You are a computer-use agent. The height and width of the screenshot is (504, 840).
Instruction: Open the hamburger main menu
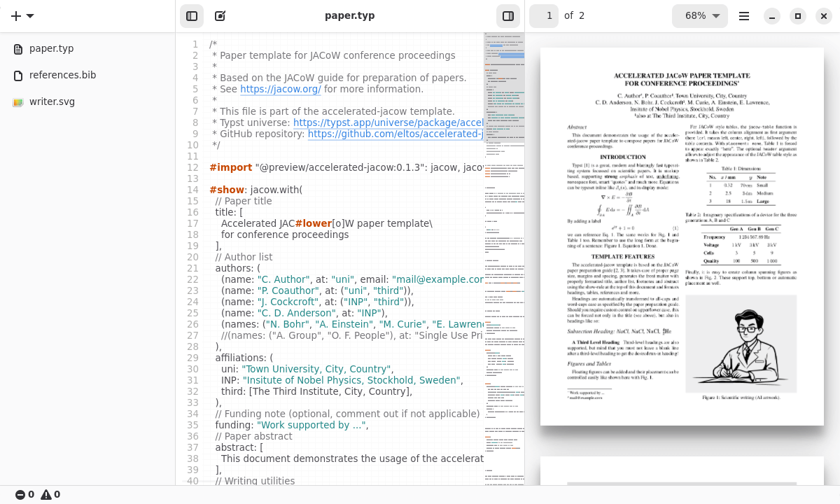[x=744, y=16]
